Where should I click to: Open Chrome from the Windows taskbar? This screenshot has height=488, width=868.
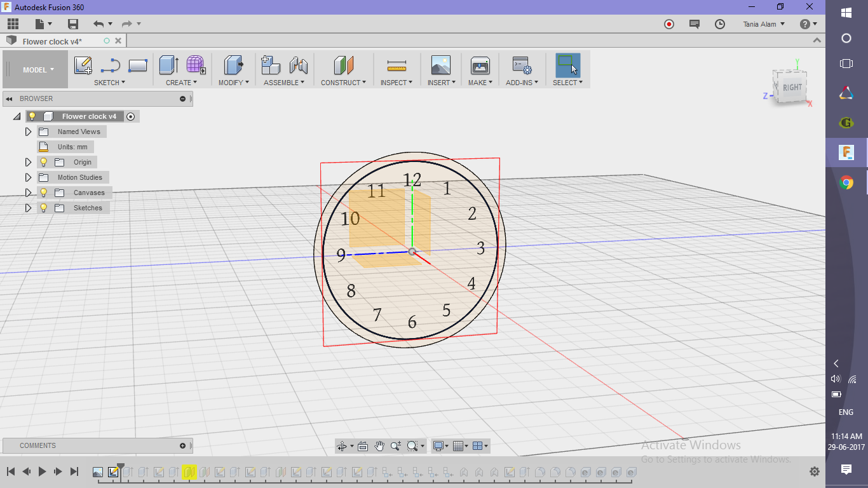point(846,183)
